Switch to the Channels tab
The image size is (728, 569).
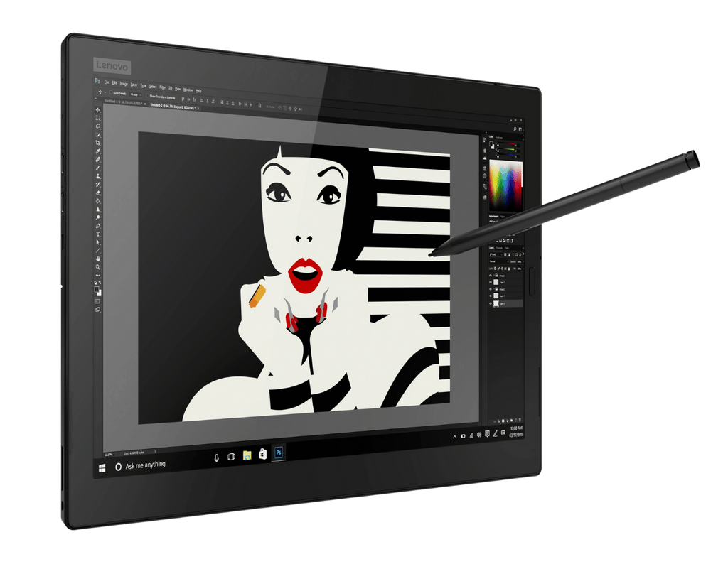(499, 248)
